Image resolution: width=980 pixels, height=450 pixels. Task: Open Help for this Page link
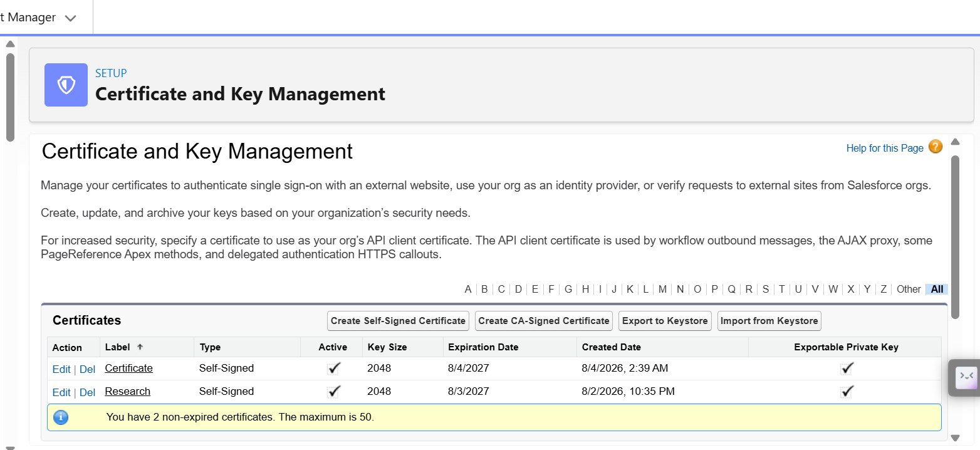pos(885,148)
